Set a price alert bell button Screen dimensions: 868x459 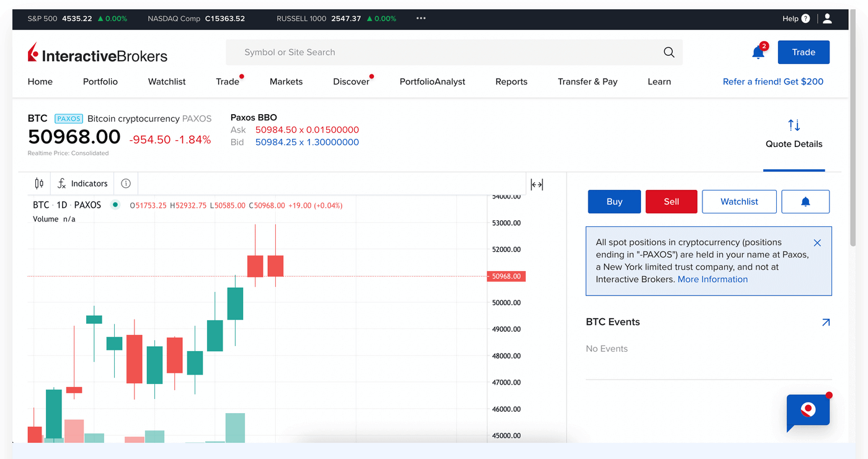coord(805,202)
